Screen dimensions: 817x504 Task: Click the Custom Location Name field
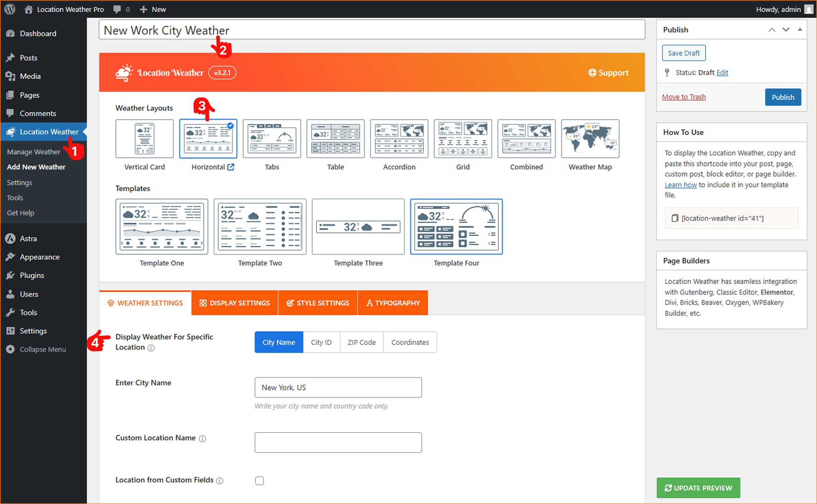338,442
